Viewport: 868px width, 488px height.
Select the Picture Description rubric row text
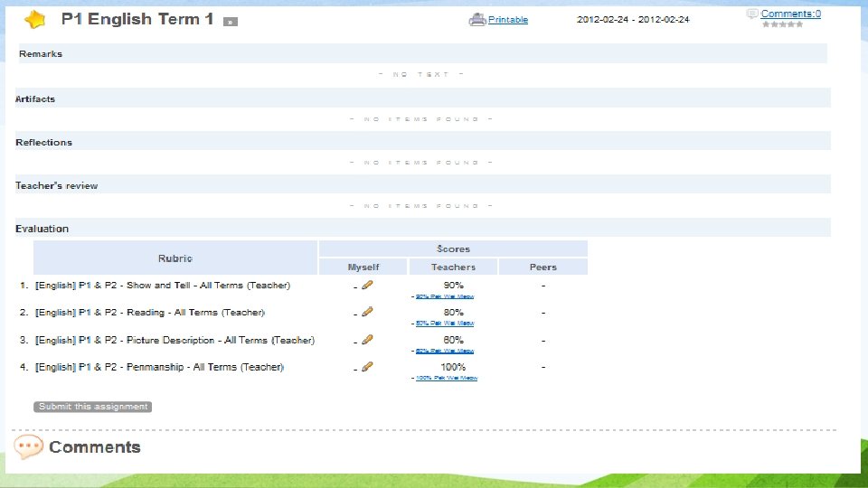175,341
